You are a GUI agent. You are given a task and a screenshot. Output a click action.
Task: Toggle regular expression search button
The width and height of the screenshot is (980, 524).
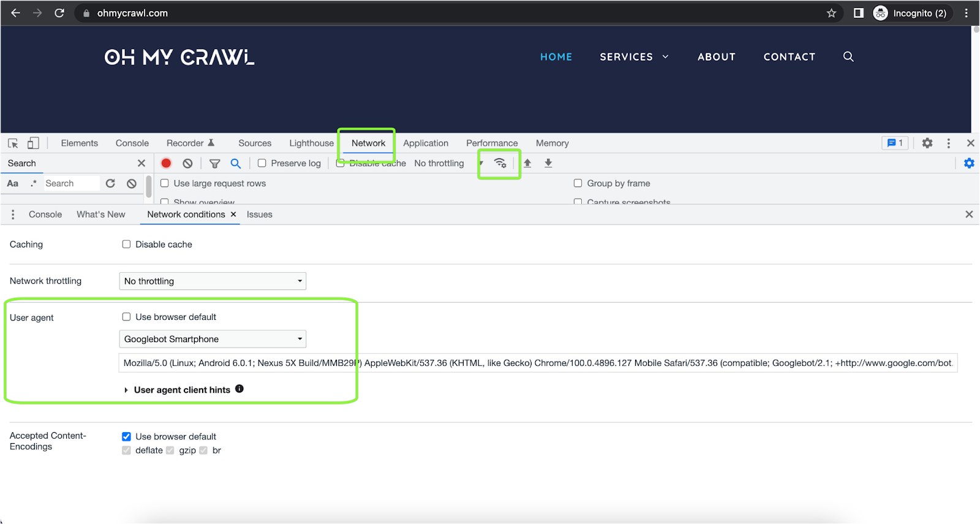(x=34, y=183)
